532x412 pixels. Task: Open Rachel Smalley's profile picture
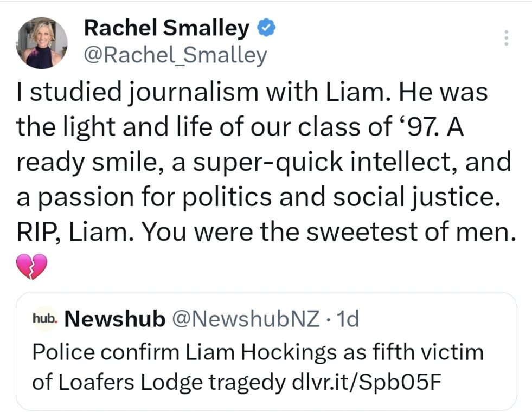[42, 43]
